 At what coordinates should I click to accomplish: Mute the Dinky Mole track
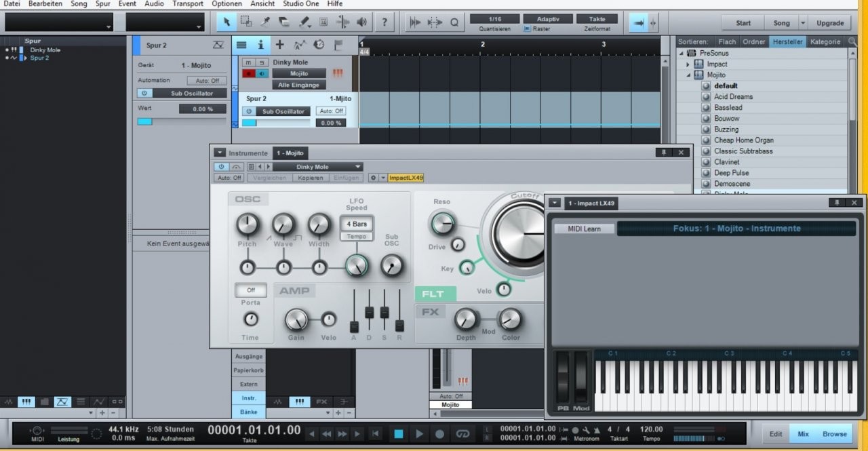click(x=248, y=62)
